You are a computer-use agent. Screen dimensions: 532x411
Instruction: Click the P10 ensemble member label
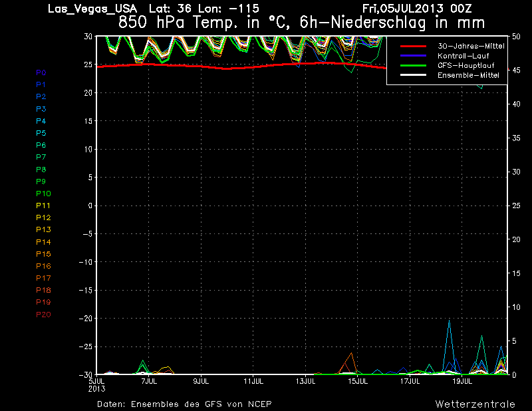tap(43, 194)
